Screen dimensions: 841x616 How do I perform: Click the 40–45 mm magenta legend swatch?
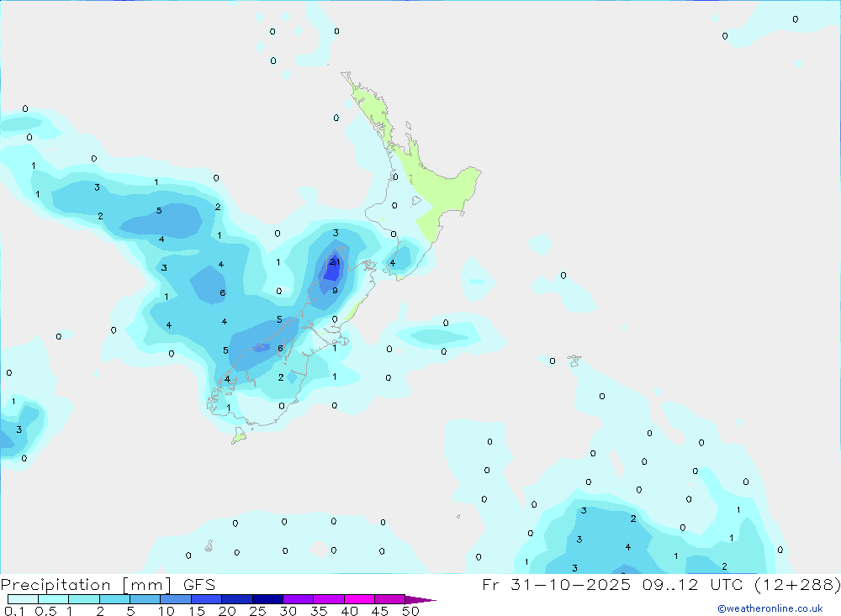[359, 599]
